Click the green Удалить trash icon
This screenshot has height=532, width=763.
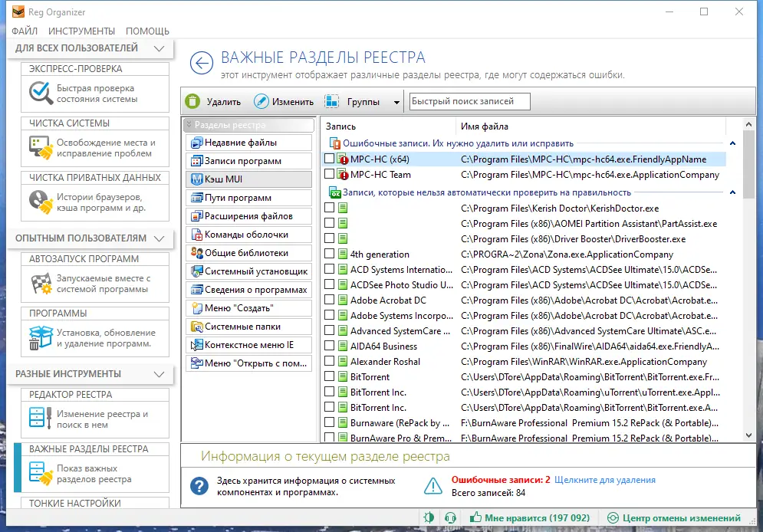click(x=192, y=101)
